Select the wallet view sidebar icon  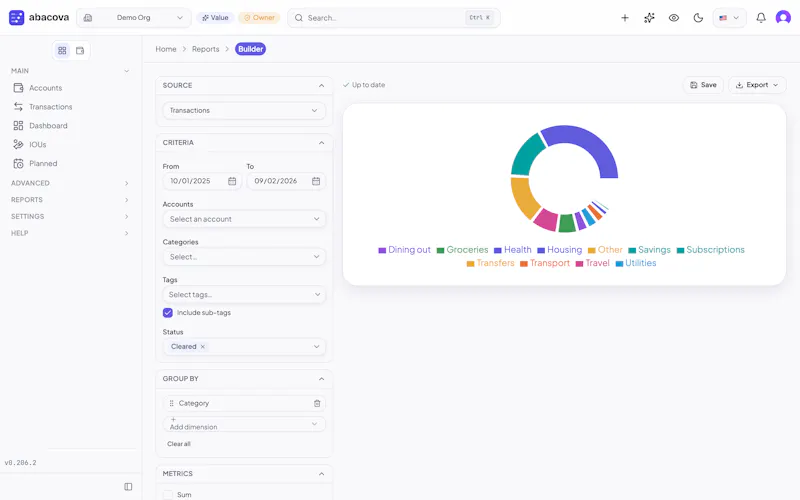80,51
